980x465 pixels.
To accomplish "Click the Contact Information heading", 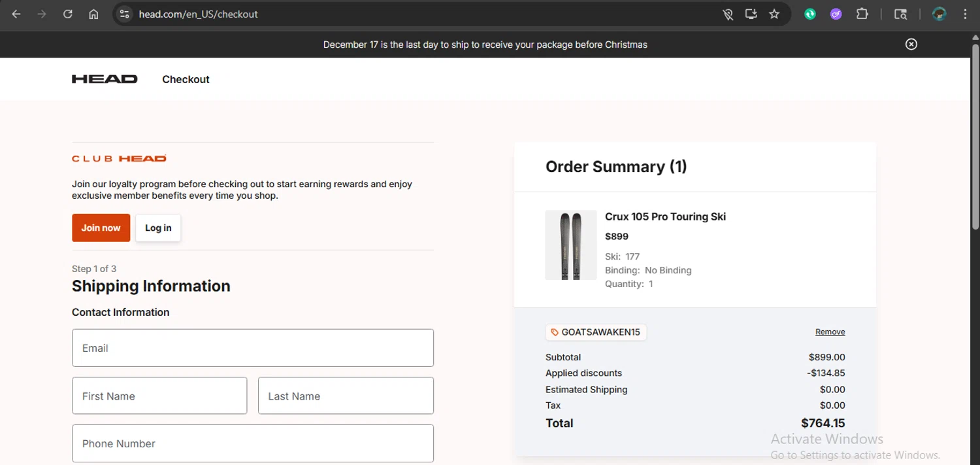I will pyautogui.click(x=120, y=312).
